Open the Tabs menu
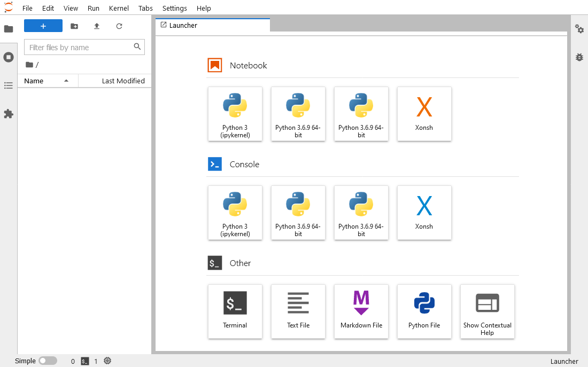 pos(145,8)
